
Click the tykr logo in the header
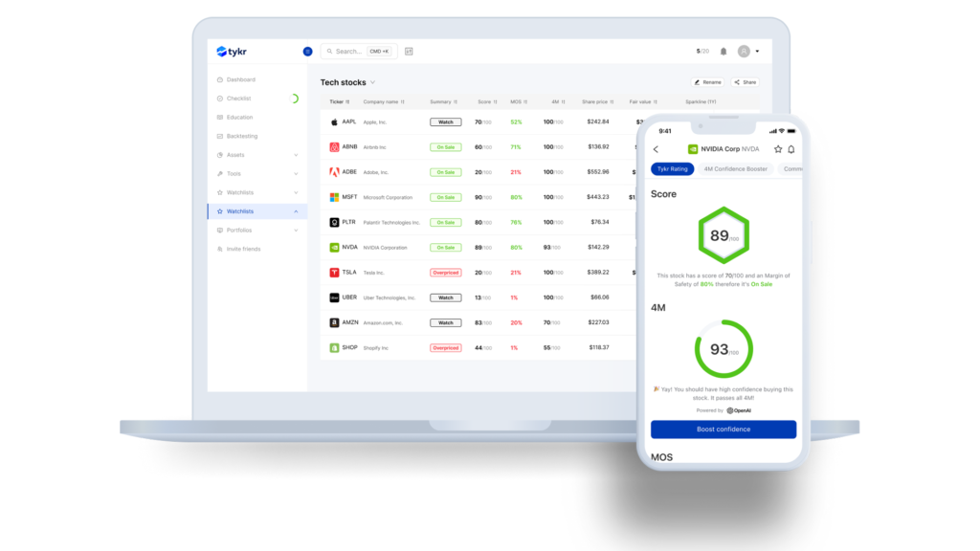233,52
